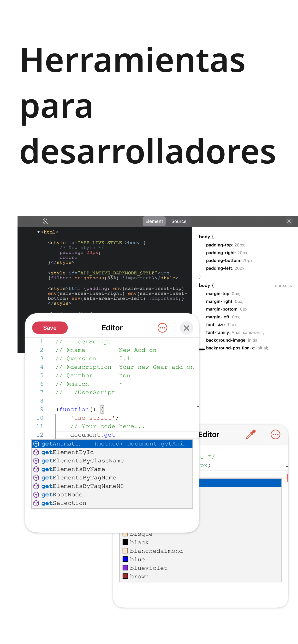The width and height of the screenshot is (298, 644).
Task: Click the cube icon beside getSelection
Action: (36, 503)
